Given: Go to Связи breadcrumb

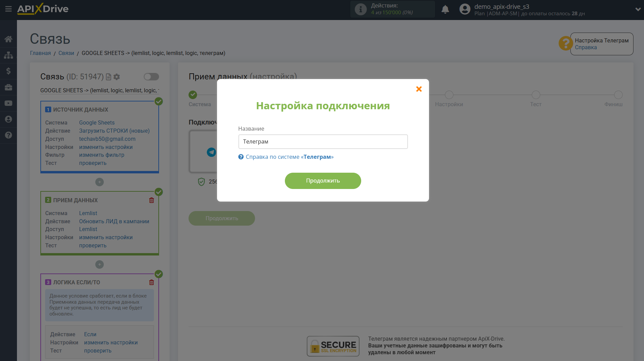Looking at the screenshot, I should (x=66, y=53).
